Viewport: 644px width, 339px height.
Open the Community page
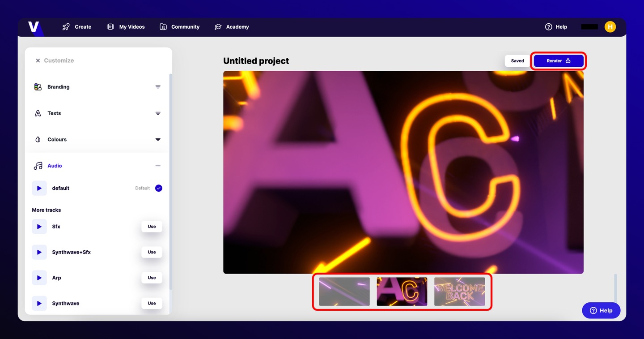pos(180,27)
